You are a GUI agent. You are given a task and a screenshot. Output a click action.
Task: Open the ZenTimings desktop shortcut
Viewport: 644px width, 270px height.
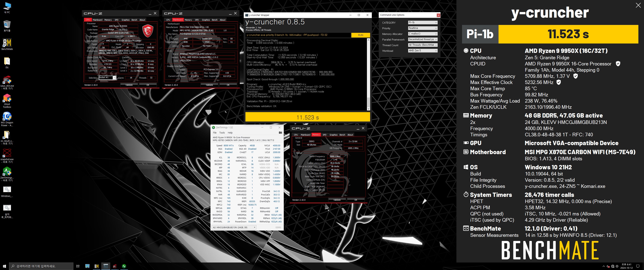tap(7, 174)
